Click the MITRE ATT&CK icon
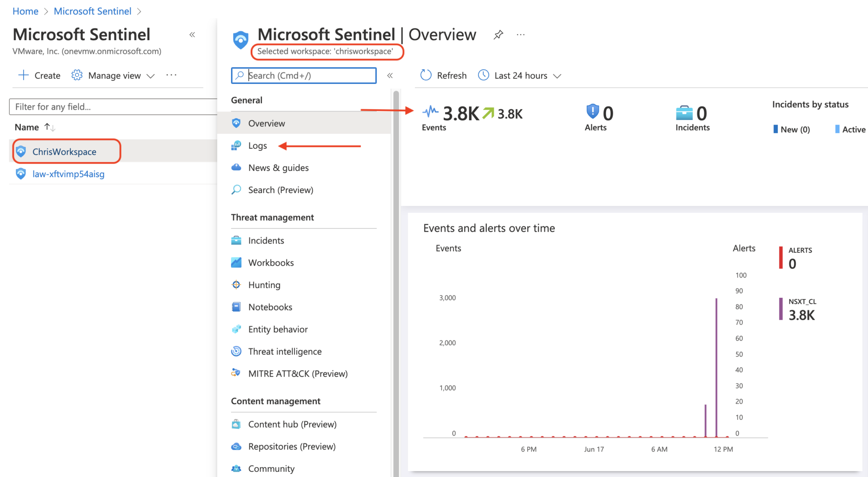 tap(236, 373)
